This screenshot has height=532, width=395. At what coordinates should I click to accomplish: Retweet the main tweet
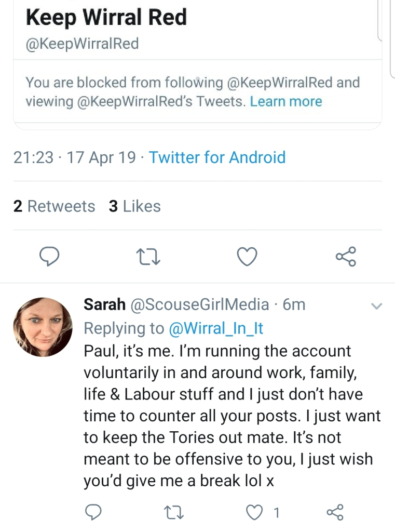click(x=148, y=256)
